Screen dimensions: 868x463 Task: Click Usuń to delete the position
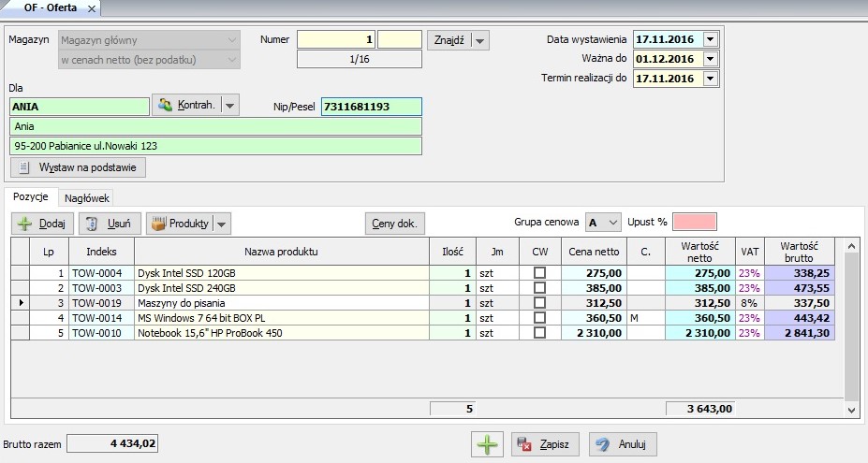(x=110, y=224)
